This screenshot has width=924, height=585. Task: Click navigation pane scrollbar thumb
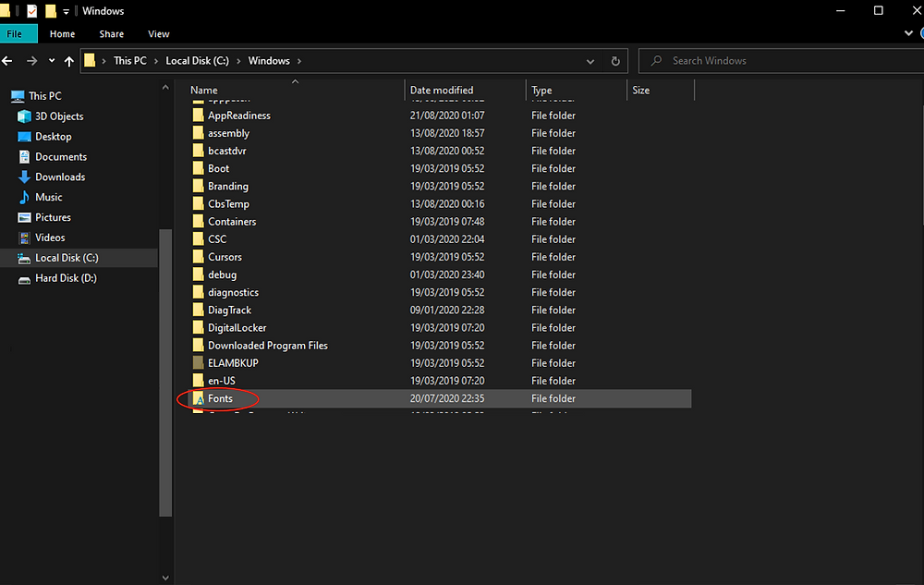tap(165, 372)
